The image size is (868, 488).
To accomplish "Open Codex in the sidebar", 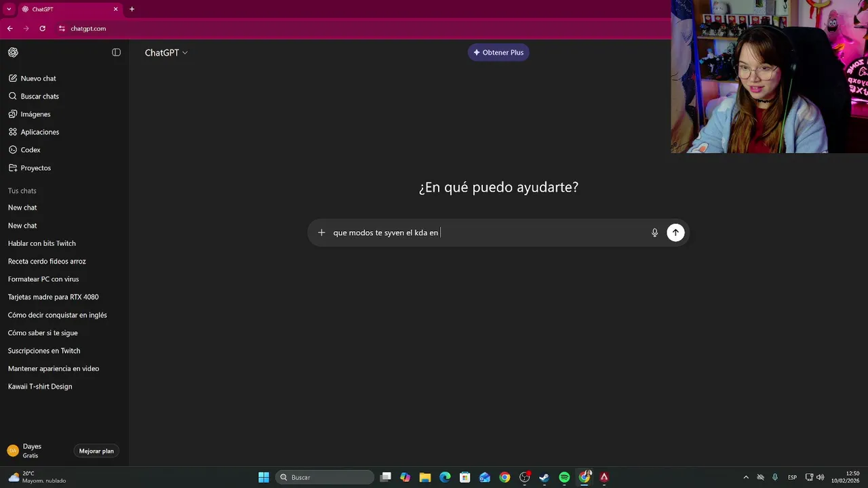I will pyautogui.click(x=64, y=150).
